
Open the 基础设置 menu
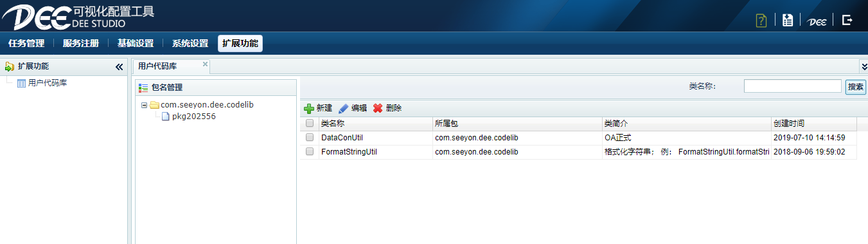136,44
